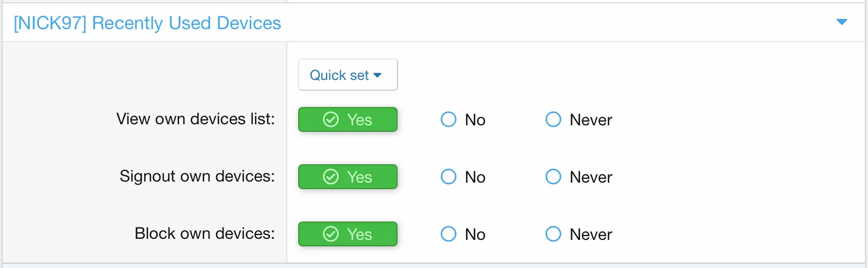Click checkmark icon in Block own devices Yes
The height and width of the screenshot is (268, 868).
click(331, 234)
